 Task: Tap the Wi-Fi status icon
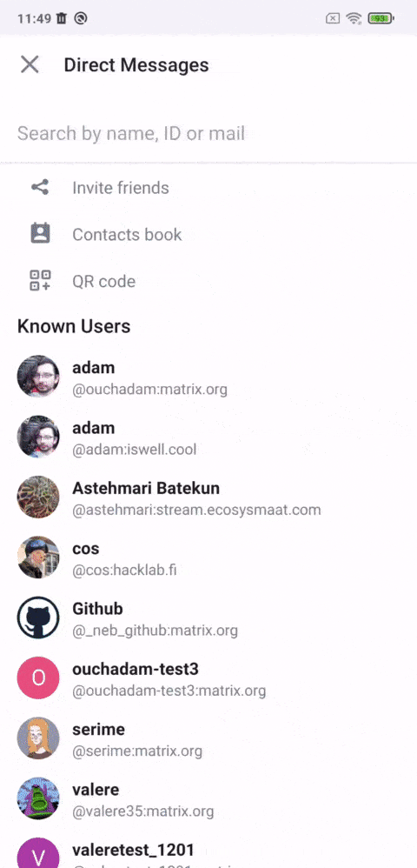click(x=354, y=18)
